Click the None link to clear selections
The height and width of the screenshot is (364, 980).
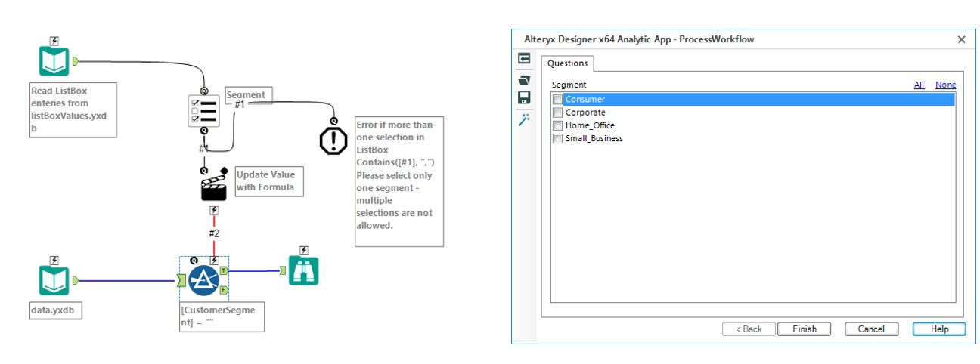945,85
